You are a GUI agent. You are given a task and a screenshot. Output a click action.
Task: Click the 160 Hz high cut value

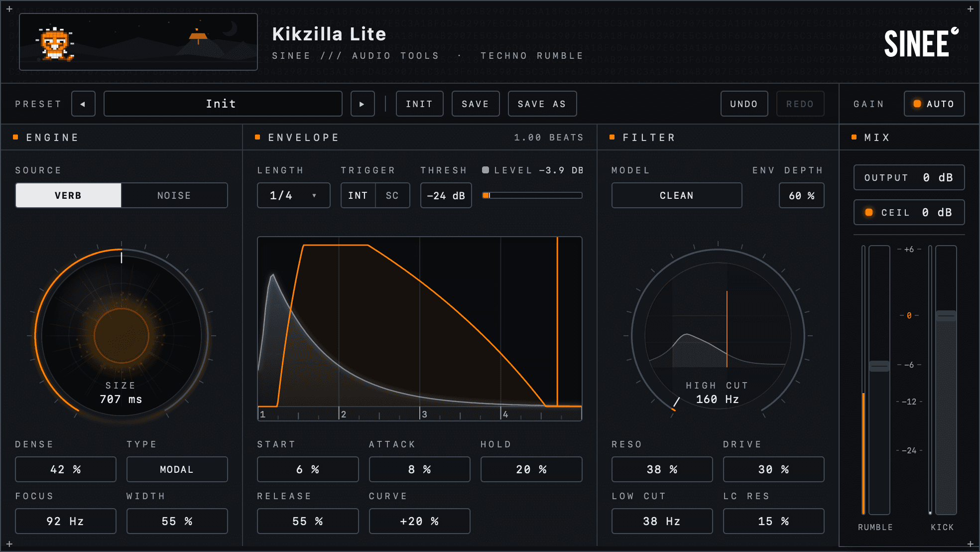point(718,399)
